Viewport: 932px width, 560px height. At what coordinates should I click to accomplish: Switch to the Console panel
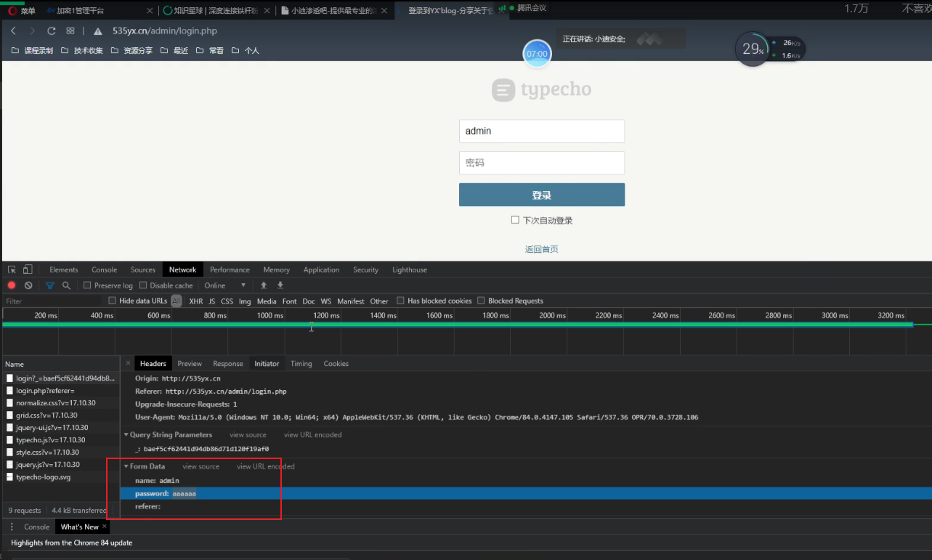[105, 269]
